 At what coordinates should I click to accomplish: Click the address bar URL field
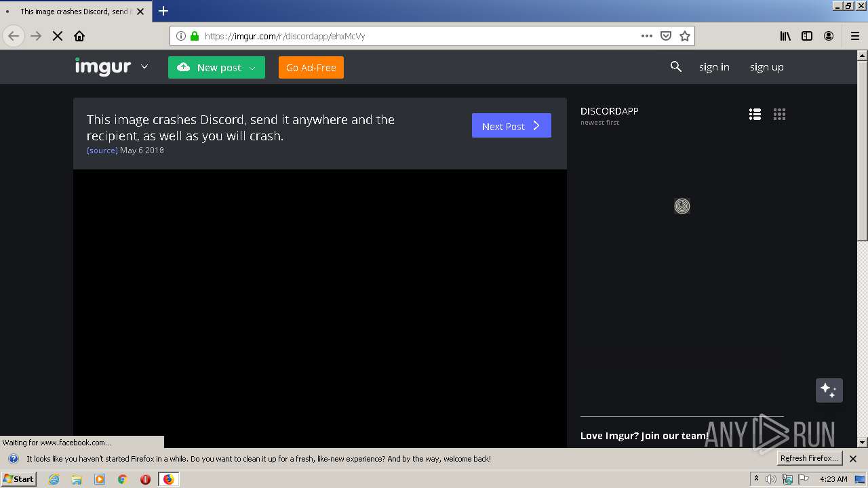[x=420, y=36]
